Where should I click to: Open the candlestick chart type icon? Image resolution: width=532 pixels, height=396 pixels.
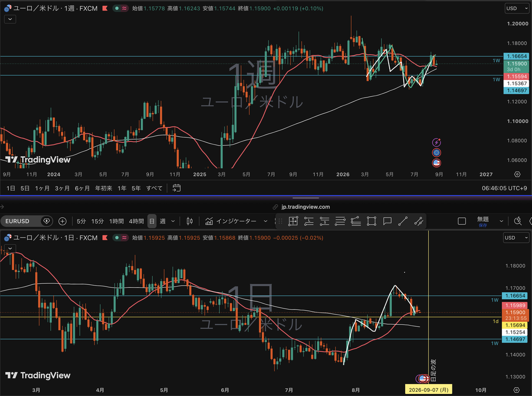tap(190, 221)
